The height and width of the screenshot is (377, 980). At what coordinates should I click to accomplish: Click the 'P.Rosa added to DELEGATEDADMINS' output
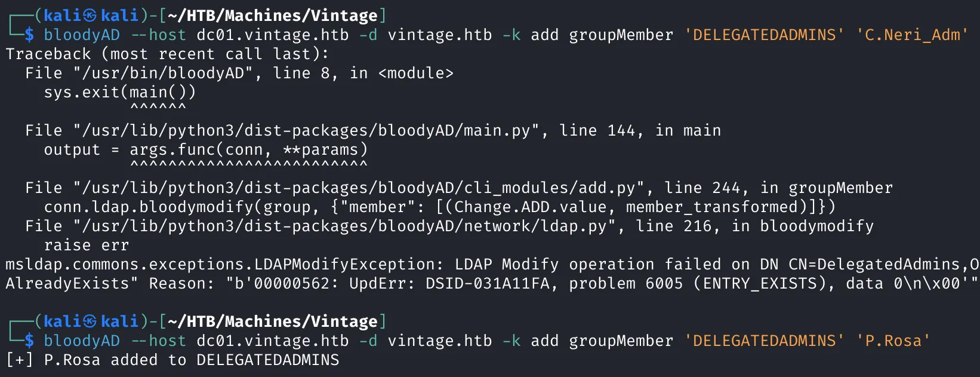click(x=192, y=360)
